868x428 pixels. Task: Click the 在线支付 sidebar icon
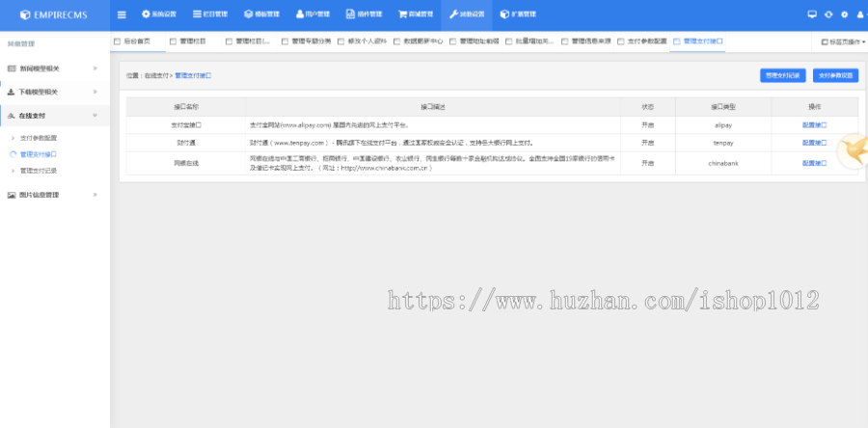click(x=11, y=116)
